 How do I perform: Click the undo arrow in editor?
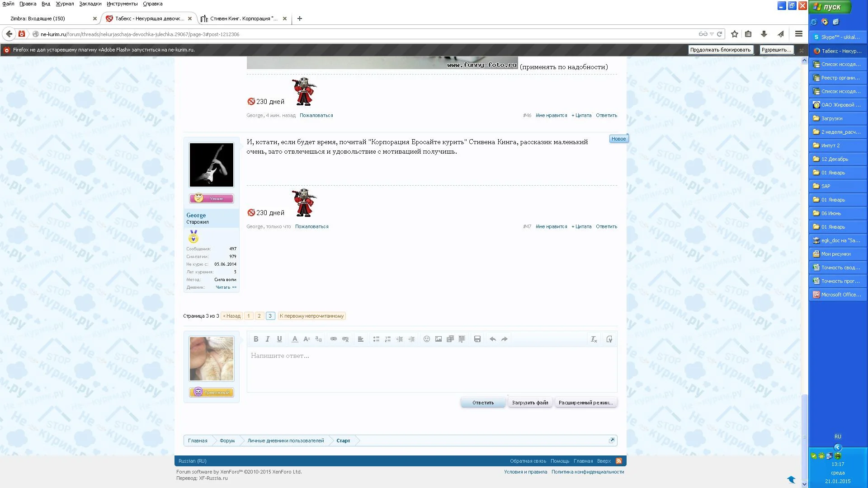[x=493, y=339]
